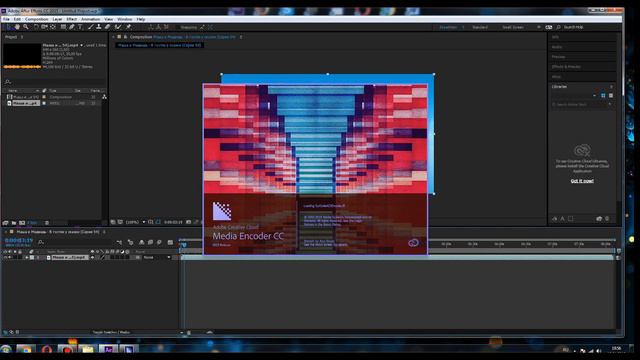This screenshot has height=360, width=640.
Task: Switch to the Small Screen workspace
Action: 513,27
